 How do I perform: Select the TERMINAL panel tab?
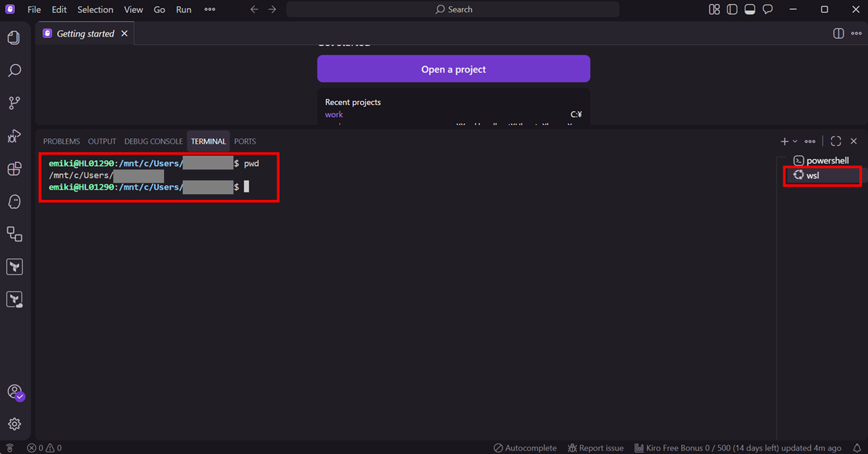click(208, 142)
